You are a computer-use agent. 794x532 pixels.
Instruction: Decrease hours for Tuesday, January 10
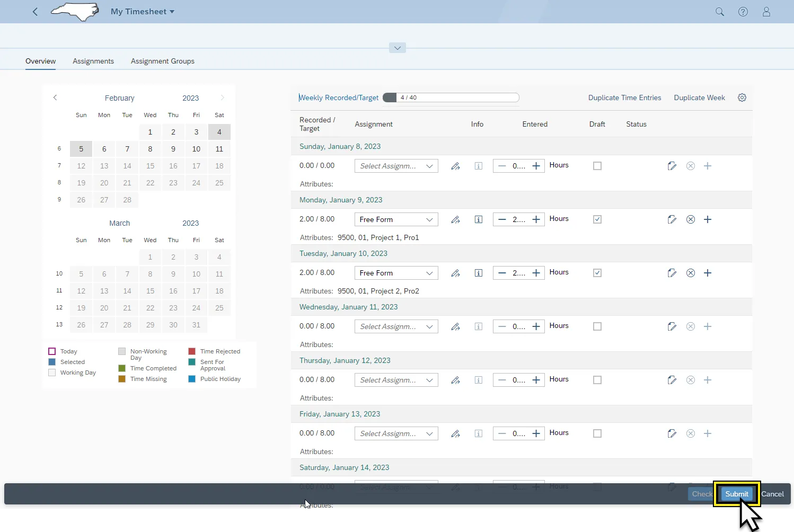click(x=502, y=273)
